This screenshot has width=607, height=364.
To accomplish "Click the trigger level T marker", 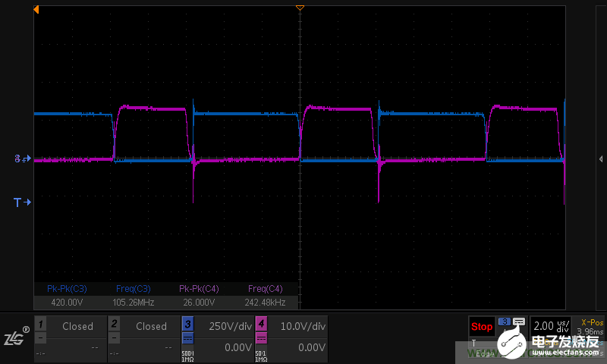I will click(x=21, y=202).
